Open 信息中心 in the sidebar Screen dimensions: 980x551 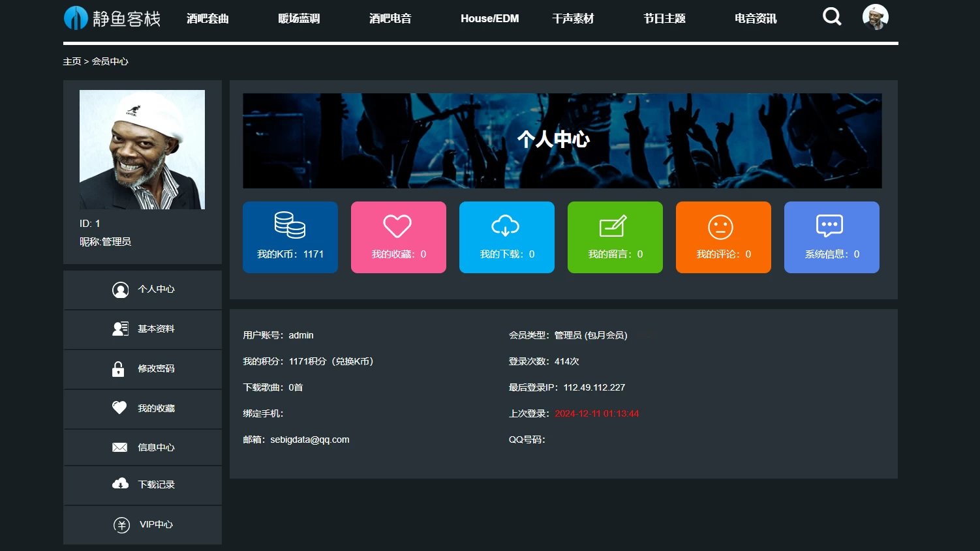point(143,447)
